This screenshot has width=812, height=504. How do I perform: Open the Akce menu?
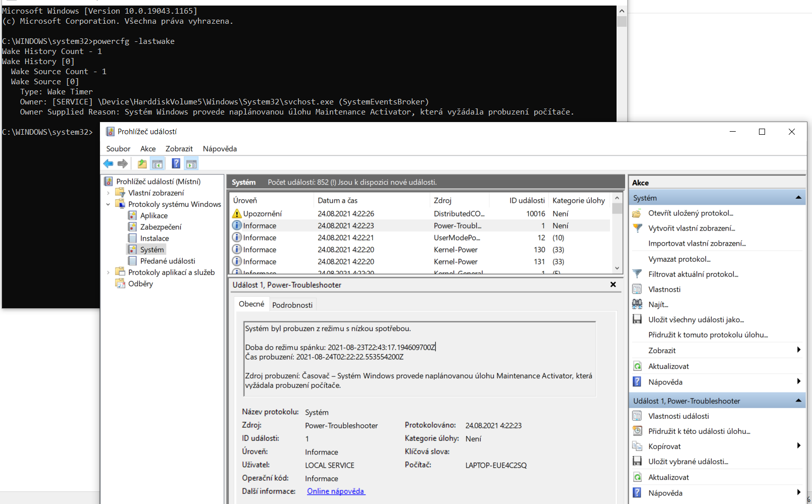click(x=148, y=149)
